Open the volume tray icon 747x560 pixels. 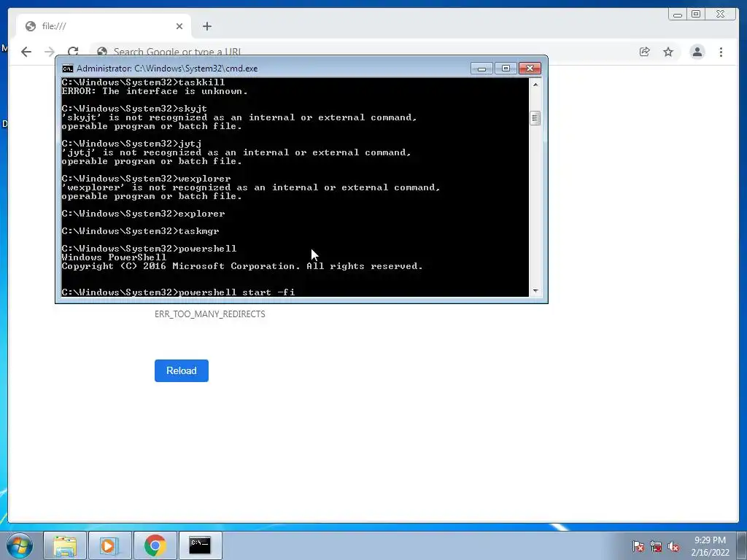pyautogui.click(x=673, y=546)
